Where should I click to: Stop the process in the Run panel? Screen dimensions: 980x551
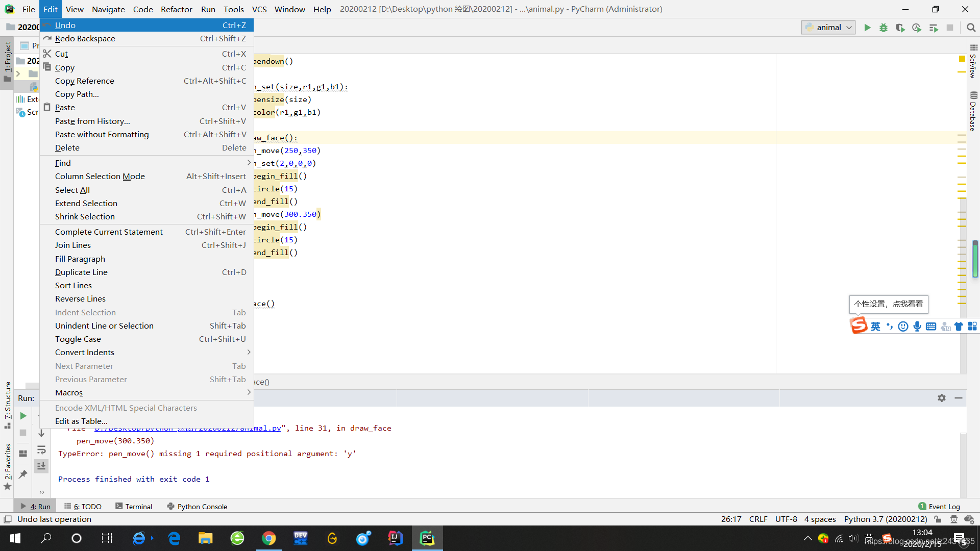[x=23, y=433]
